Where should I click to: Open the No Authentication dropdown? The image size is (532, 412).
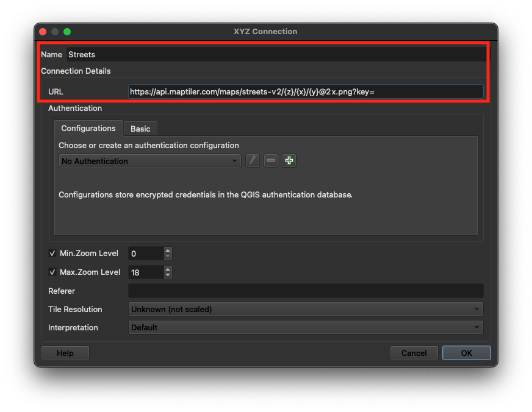[150, 161]
